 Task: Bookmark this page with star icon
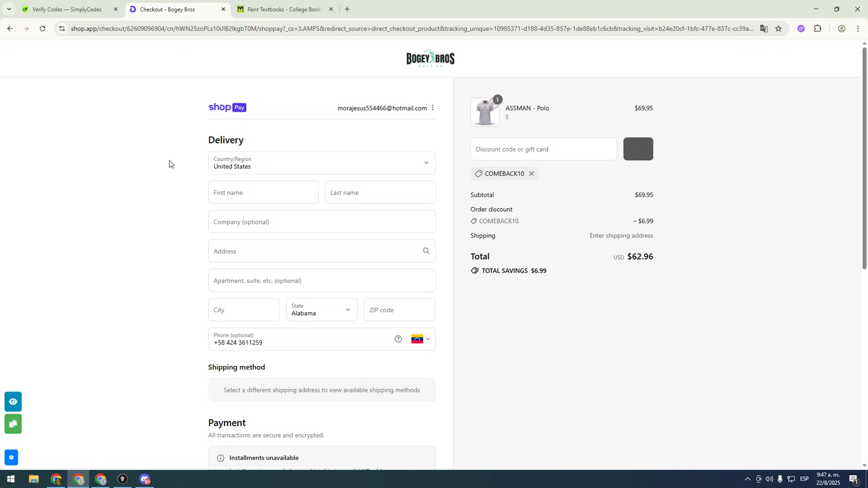[779, 28]
